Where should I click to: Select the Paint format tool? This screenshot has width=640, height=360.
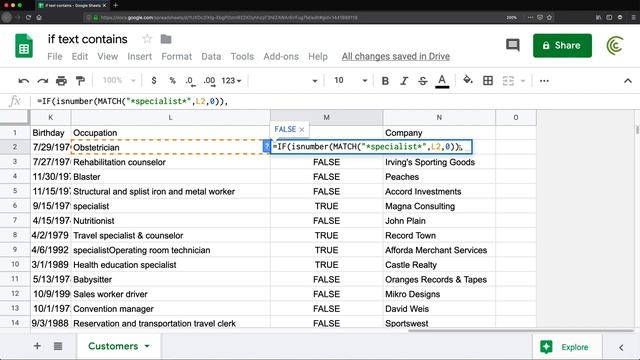click(x=80, y=81)
